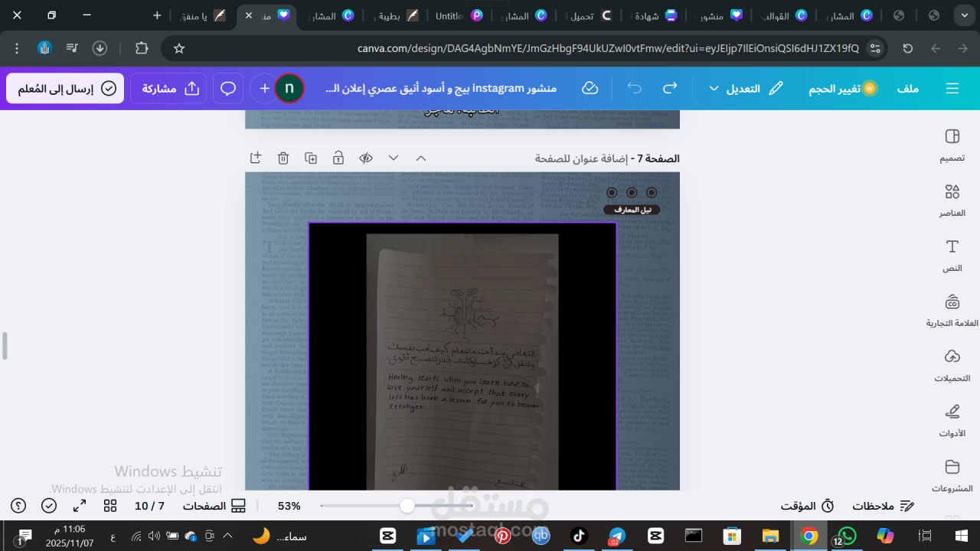Click the zoom slider handle
980x551 pixels.
[407, 506]
